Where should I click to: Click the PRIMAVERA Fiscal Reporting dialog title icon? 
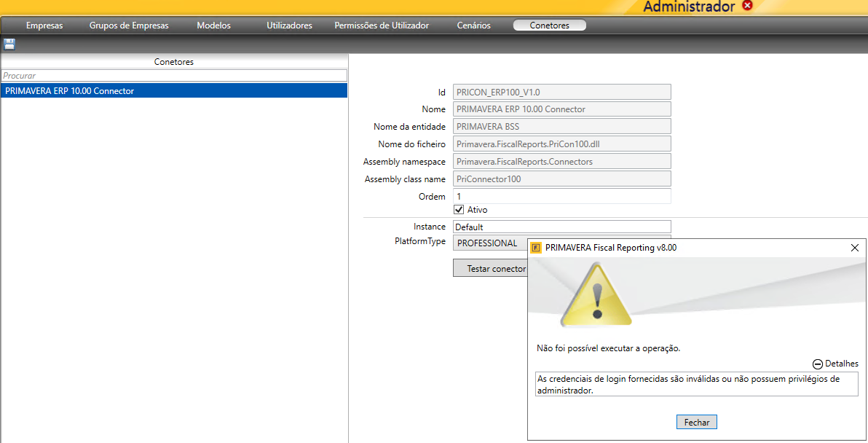[536, 248]
